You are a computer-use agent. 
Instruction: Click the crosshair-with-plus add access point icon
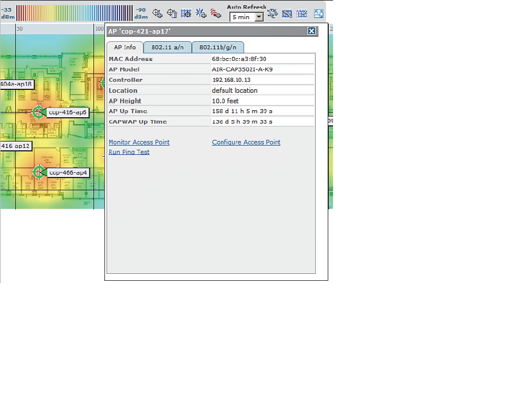point(157,13)
